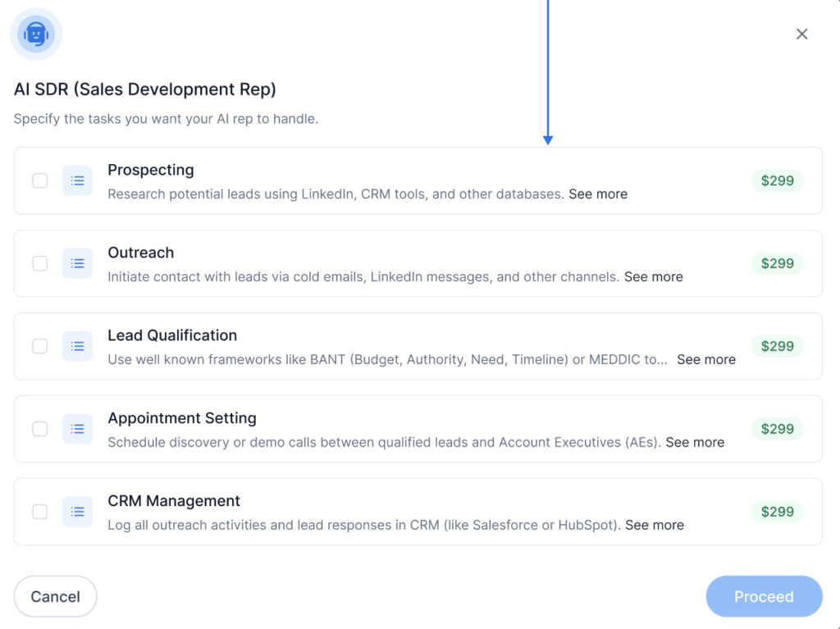This screenshot has width=840, height=629.
Task: Open See more on Lead Qualification
Action: point(706,359)
